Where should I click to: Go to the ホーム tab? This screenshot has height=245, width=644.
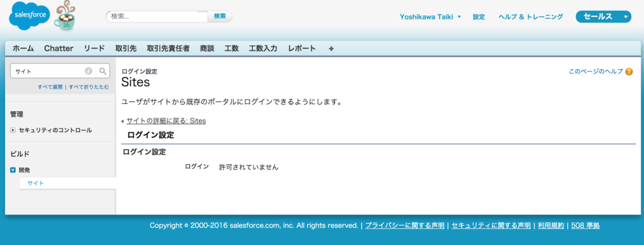pyautogui.click(x=23, y=48)
